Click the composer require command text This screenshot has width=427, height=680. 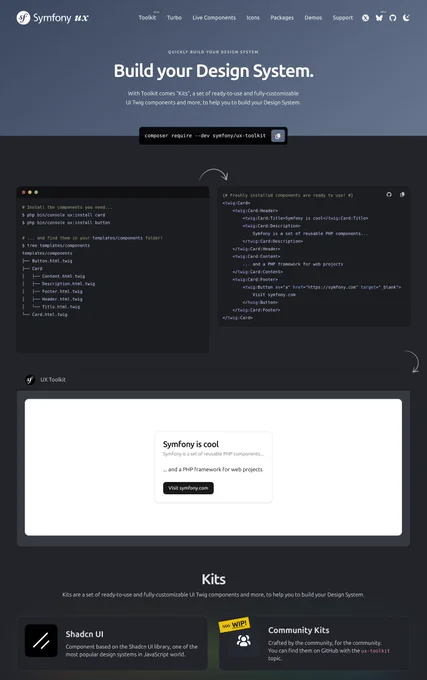(x=205, y=136)
